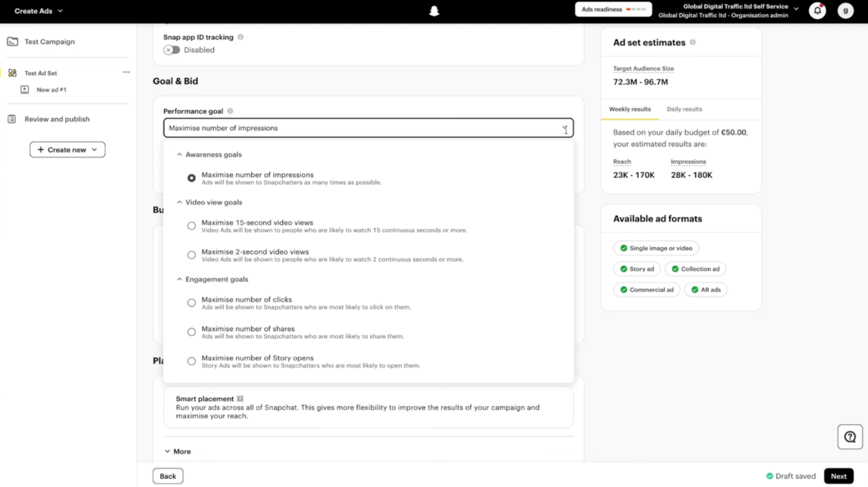Enable Snap app ID tracking toggle
This screenshot has height=487, width=868.
[x=172, y=50]
